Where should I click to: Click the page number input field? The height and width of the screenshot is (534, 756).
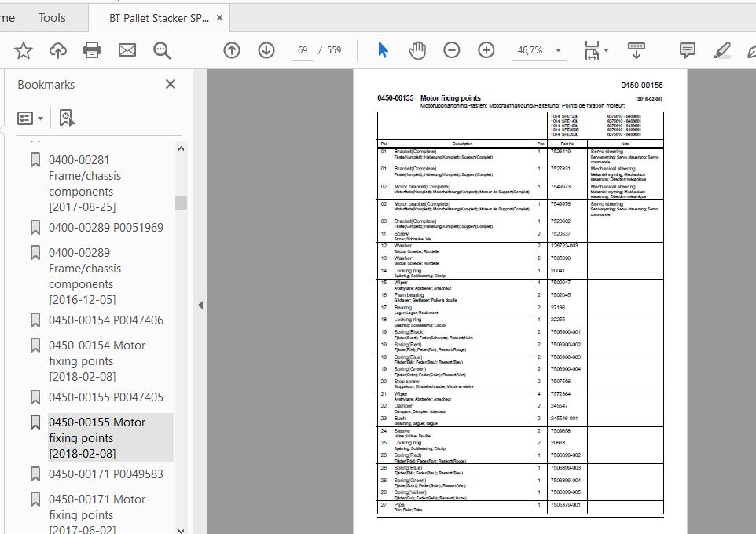click(x=303, y=50)
